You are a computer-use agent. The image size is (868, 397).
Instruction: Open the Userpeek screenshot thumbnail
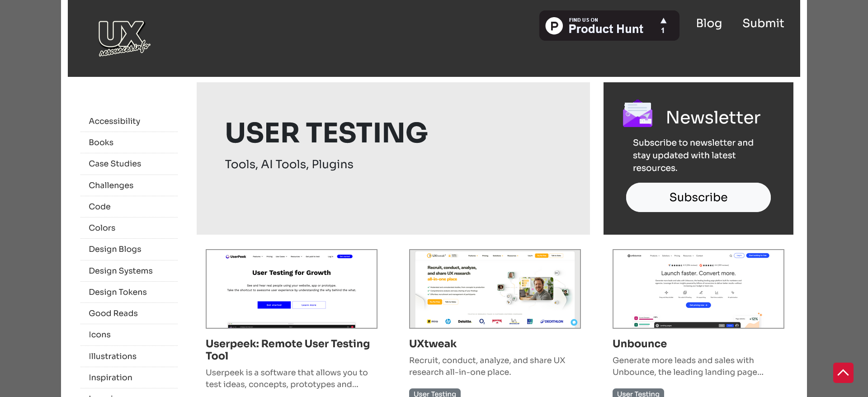tap(292, 289)
